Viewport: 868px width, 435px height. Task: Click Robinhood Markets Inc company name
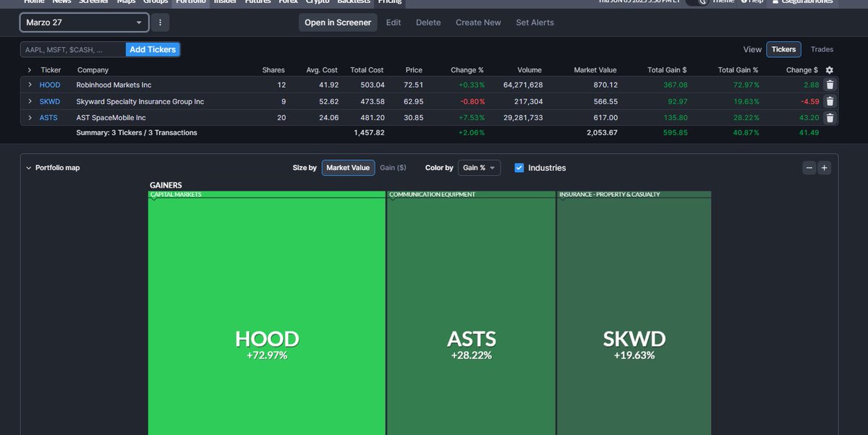point(114,85)
